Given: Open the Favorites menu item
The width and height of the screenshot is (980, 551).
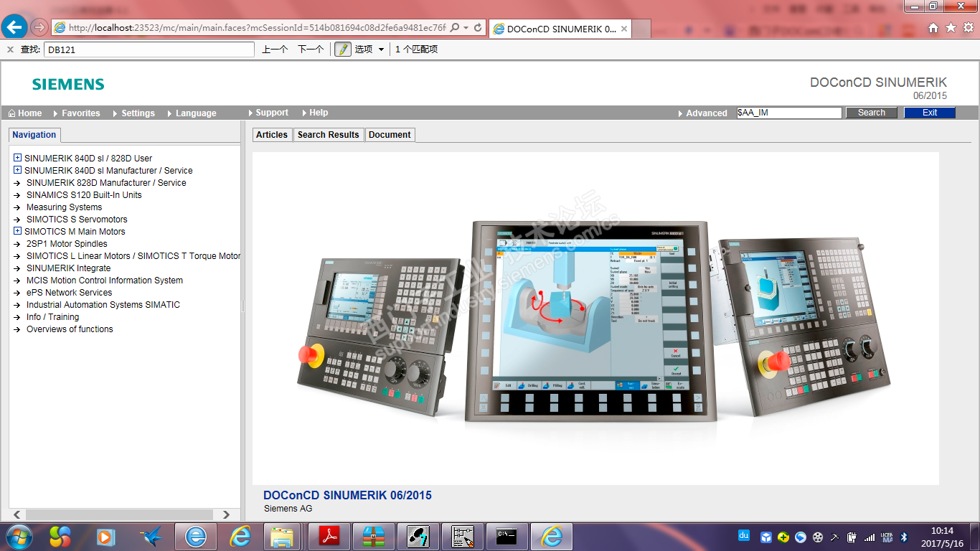Looking at the screenshot, I should (77, 113).
